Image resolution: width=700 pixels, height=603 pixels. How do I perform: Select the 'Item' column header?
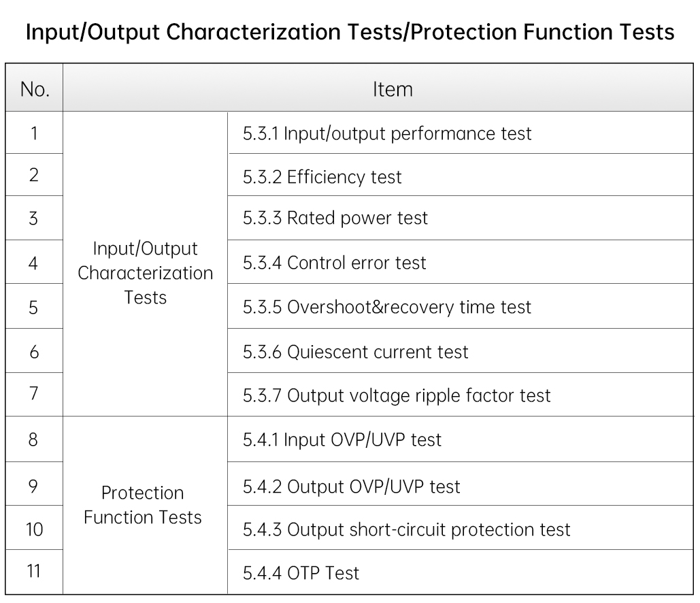point(393,88)
